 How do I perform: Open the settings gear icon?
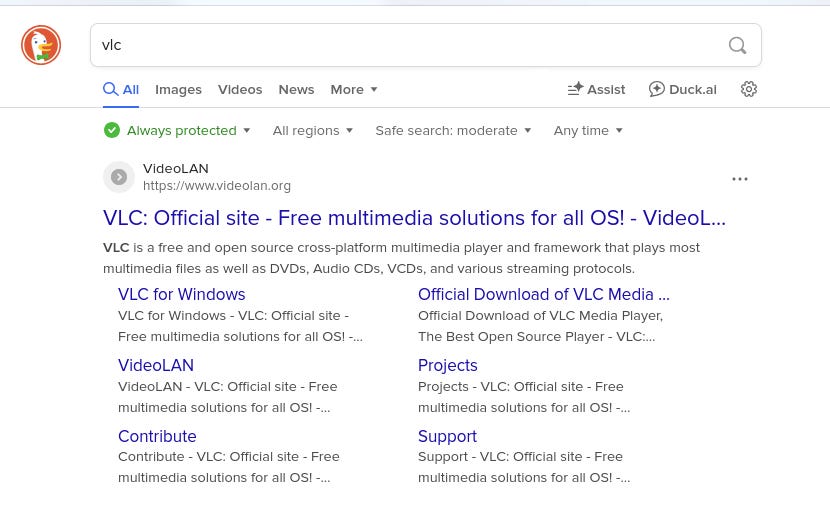pyautogui.click(x=748, y=89)
